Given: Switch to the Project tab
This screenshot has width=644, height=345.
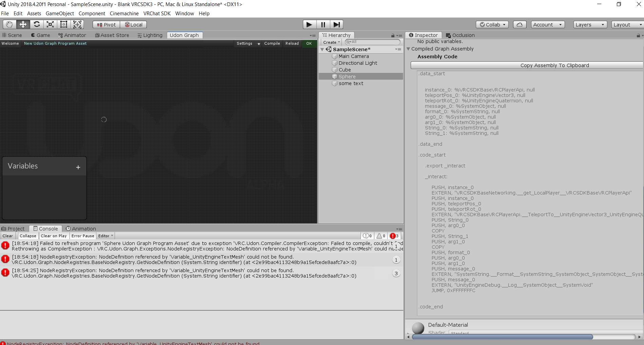Looking at the screenshot, I should pyautogui.click(x=13, y=229).
